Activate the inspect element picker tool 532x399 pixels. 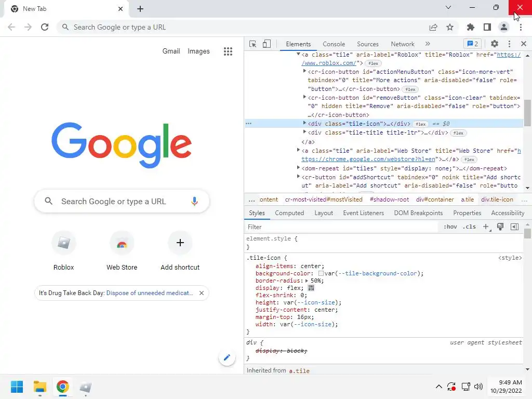coord(252,44)
